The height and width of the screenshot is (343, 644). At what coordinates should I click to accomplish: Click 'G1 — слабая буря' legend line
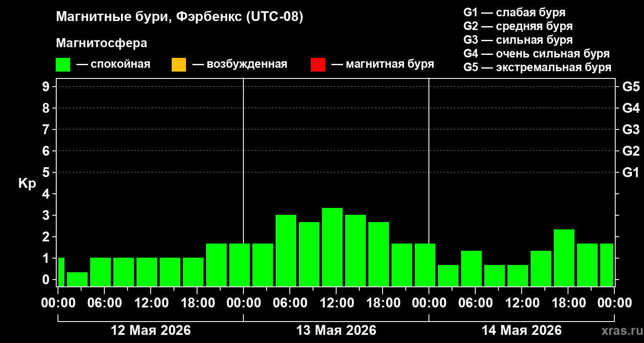point(514,12)
